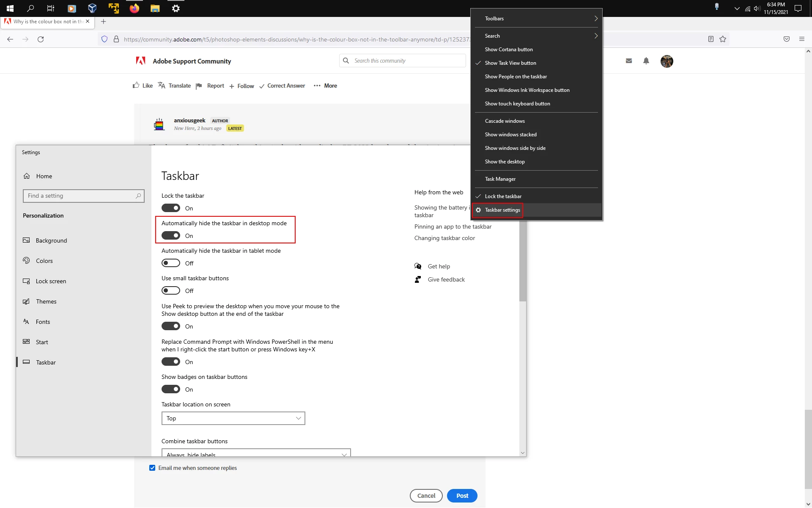The height and width of the screenshot is (508, 812).
Task: Select Task Manager from context menu
Action: pyautogui.click(x=500, y=179)
